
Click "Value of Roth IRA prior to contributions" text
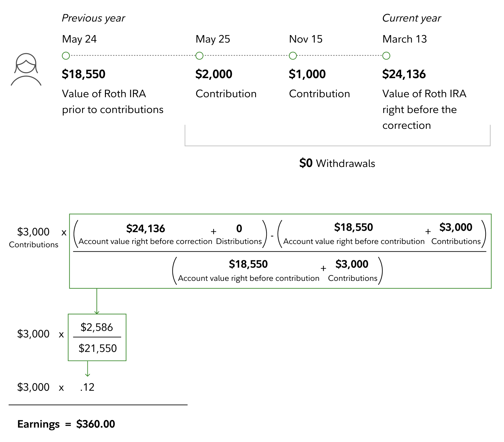click(112, 102)
